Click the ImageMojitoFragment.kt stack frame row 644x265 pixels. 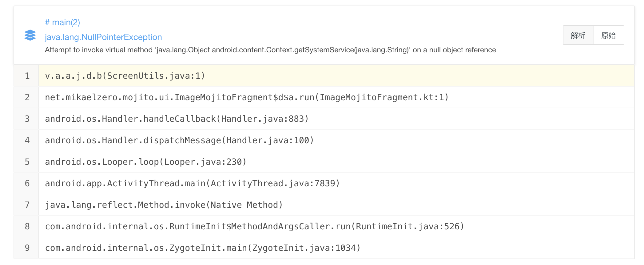coord(246,97)
